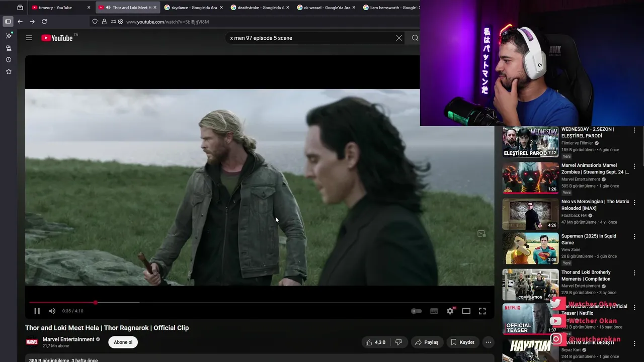Open the Wednesday 2.Sezon parodi thumbnail
The width and height of the screenshot is (644, 362).
[530, 142]
